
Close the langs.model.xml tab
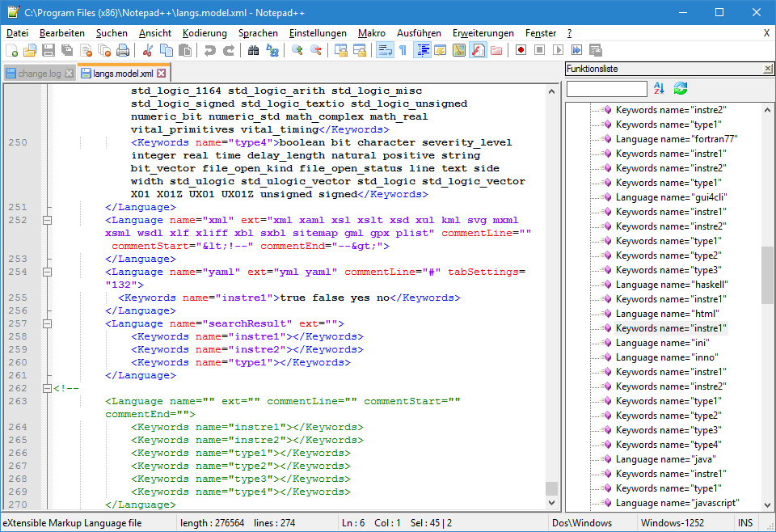162,74
